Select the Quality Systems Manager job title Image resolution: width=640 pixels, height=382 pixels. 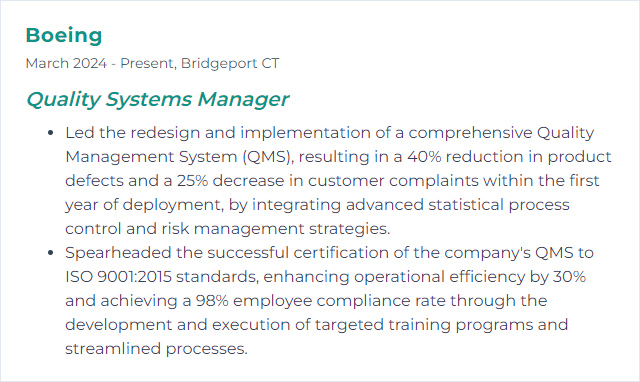tap(158, 99)
